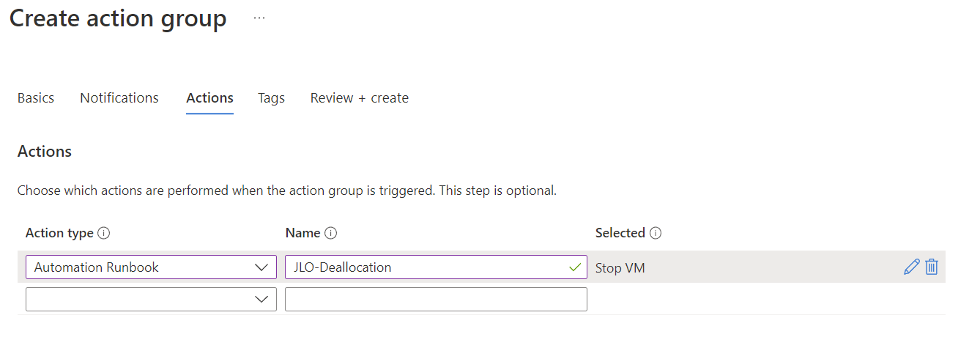
Task: Select the Actions tab
Action: [209, 97]
